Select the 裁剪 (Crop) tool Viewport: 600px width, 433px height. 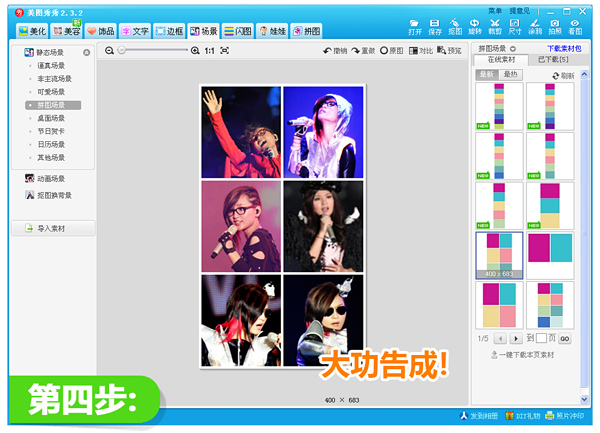[495, 25]
